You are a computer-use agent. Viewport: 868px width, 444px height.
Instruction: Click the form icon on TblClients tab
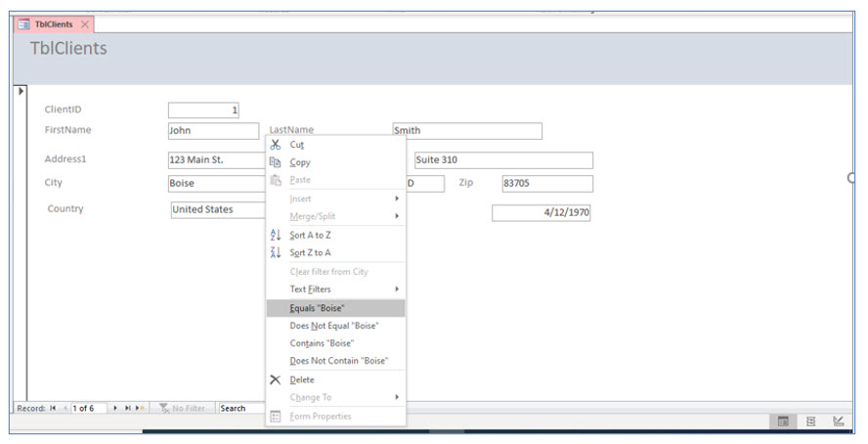[x=23, y=24]
